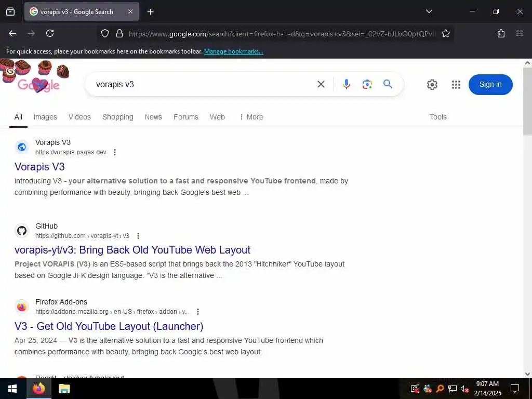
Task: Expand the list all tabs chevron
Action: pyautogui.click(x=429, y=11)
